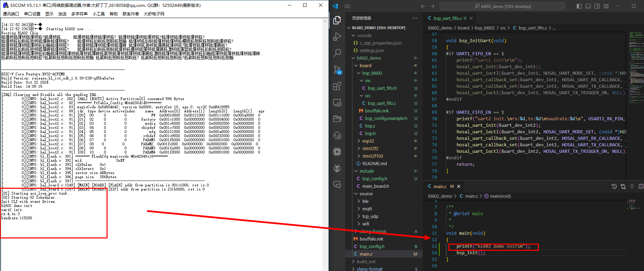Click the VS Code hamburger menu icon
The height and width of the screenshot is (271, 644).
click(x=347, y=6)
